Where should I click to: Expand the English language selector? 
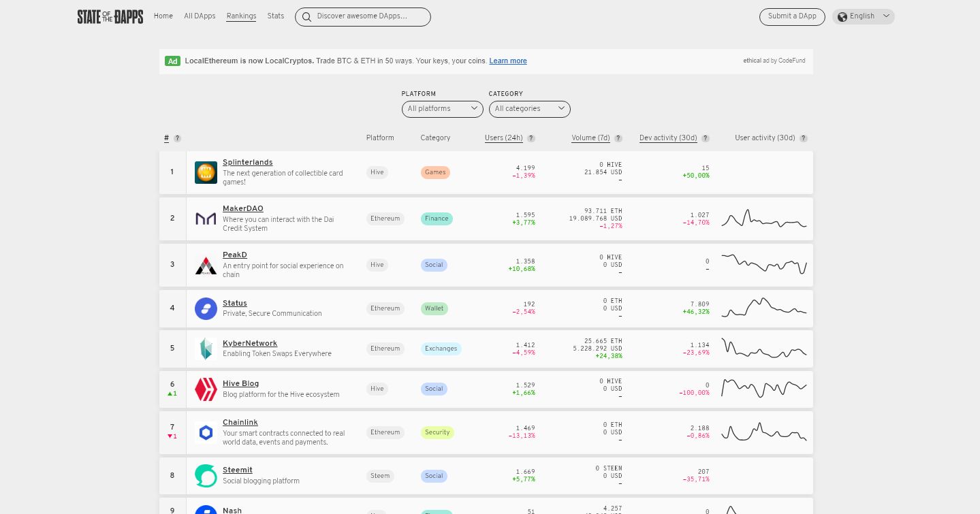click(x=864, y=16)
